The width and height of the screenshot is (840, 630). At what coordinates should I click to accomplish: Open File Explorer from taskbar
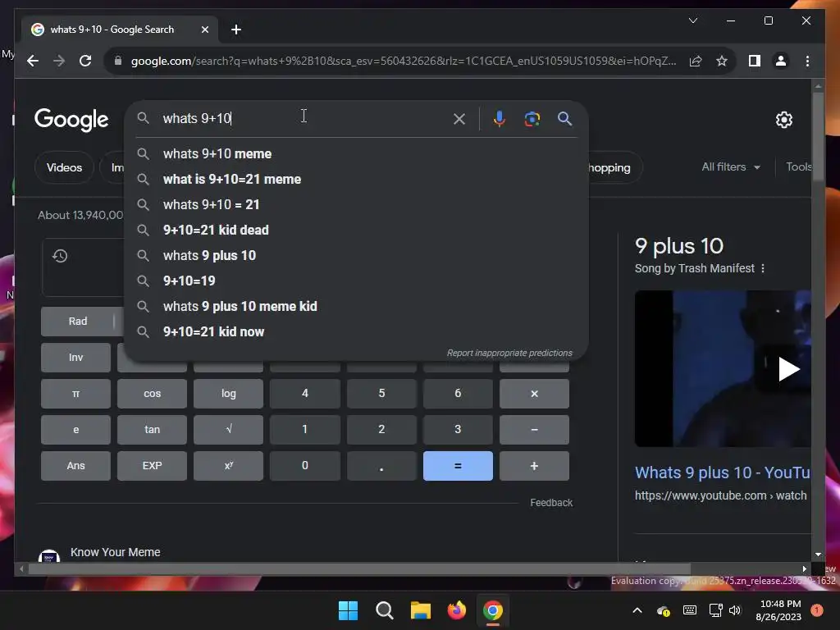pos(421,610)
